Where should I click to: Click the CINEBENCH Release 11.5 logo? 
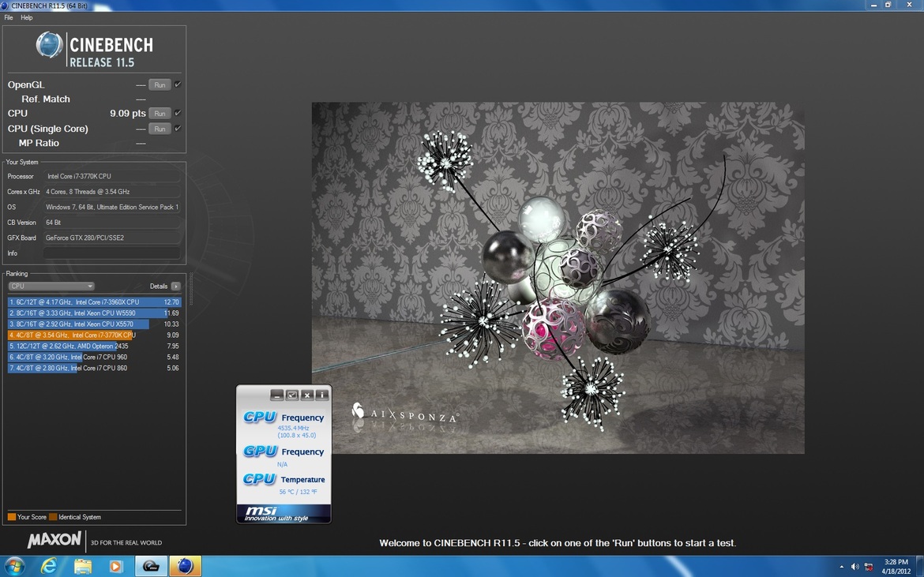coord(94,50)
